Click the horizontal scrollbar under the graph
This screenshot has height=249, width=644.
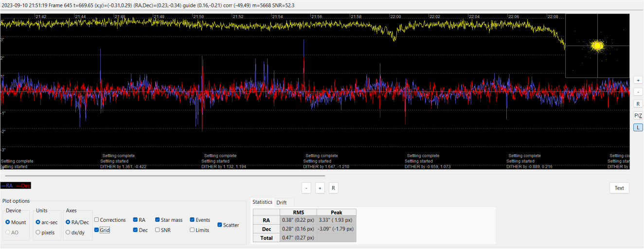165,176
